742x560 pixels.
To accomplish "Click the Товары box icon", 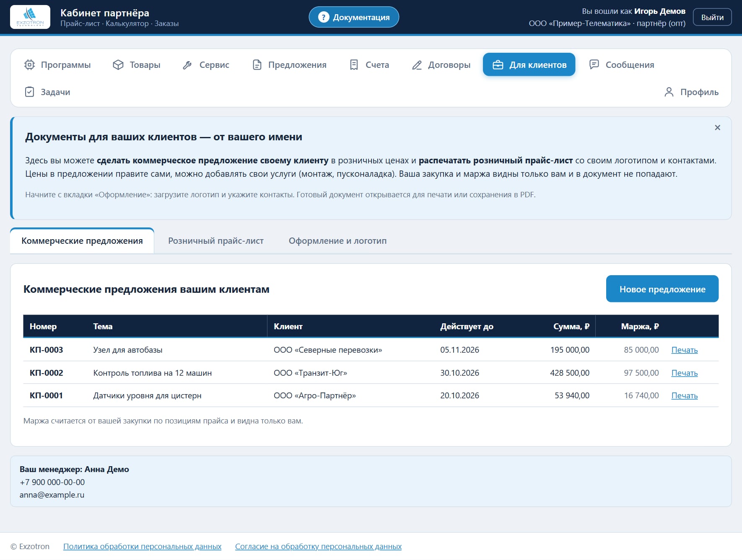I will 118,65.
